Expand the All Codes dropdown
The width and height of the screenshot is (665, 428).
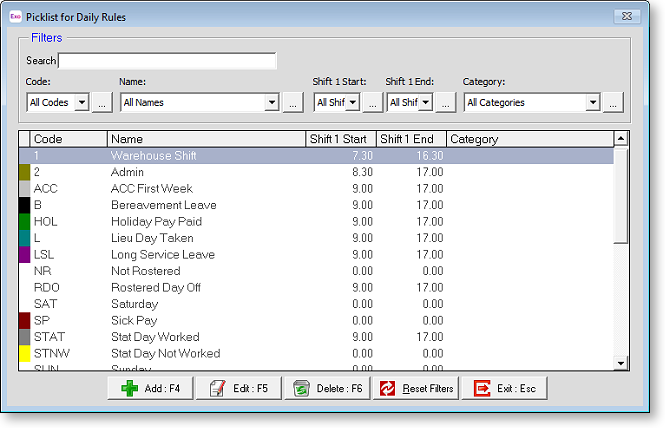(x=81, y=102)
